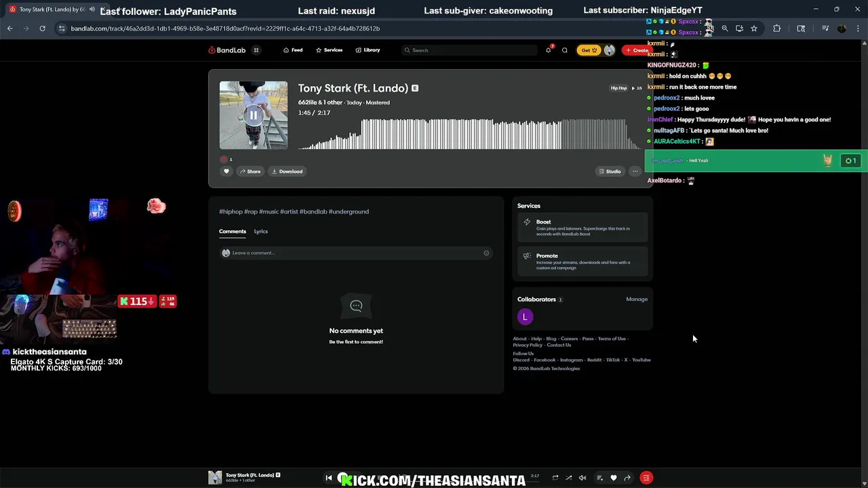Toggle shuffle in the player bar
The height and width of the screenshot is (488, 868).
click(568, 478)
